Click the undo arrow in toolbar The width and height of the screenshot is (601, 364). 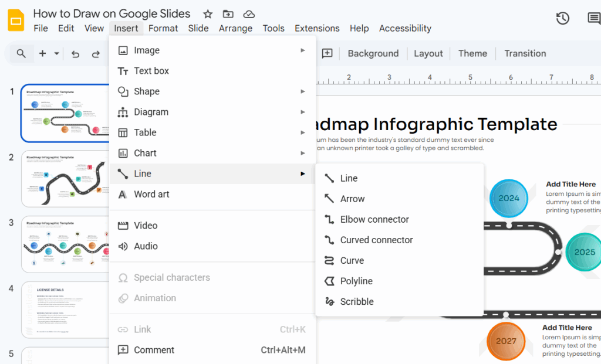[75, 54]
